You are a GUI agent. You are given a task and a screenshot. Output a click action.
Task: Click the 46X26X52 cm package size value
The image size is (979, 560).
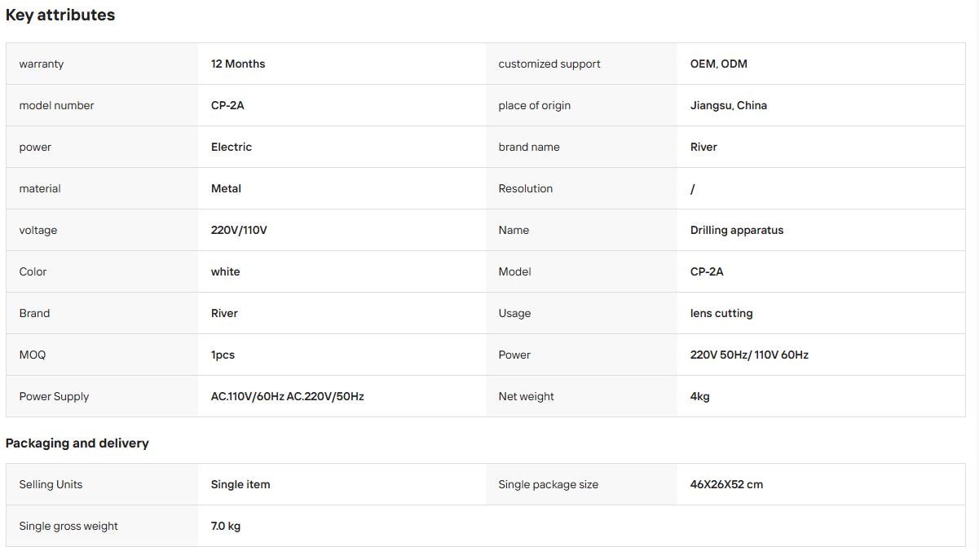[x=727, y=484]
